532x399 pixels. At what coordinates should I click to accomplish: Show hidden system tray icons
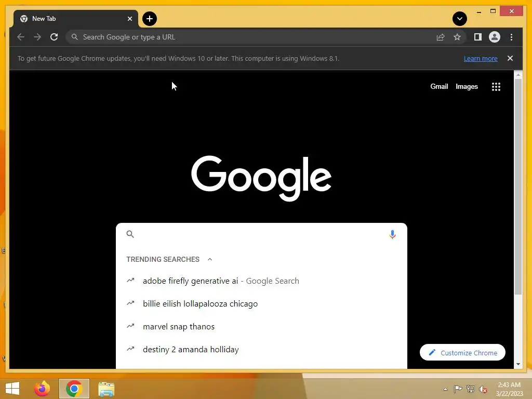445,389
